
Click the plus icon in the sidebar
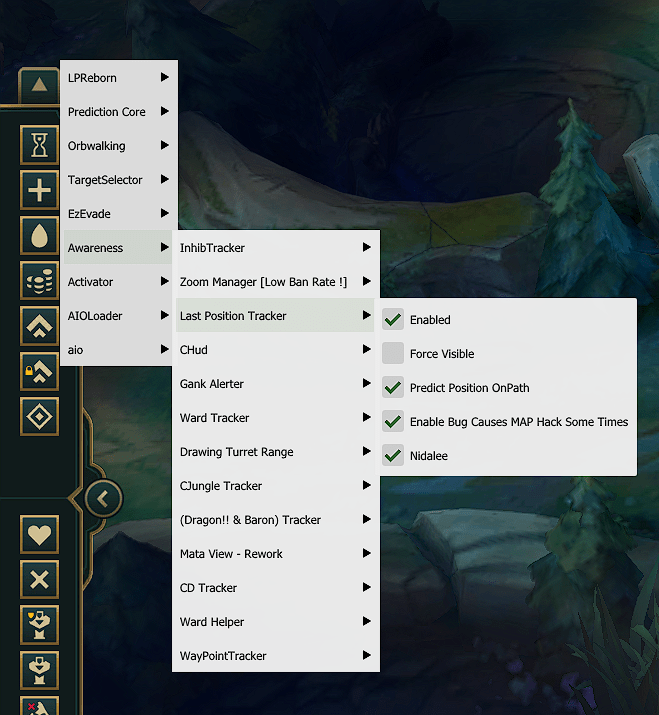(39, 190)
